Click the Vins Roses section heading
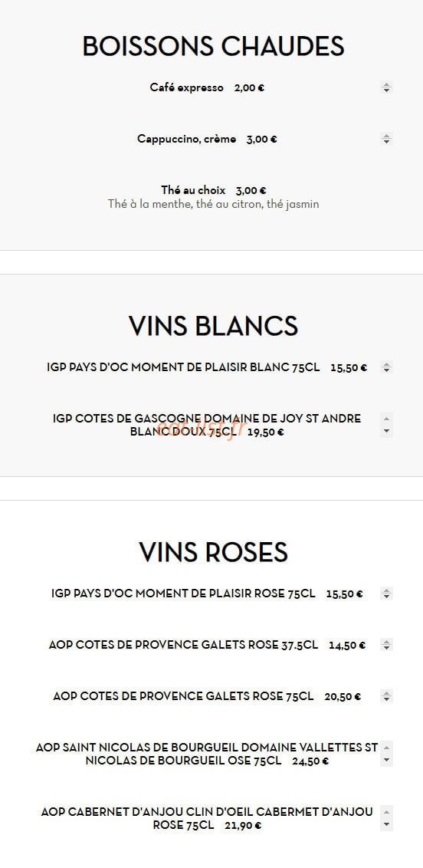423x868 pixels. click(x=214, y=552)
